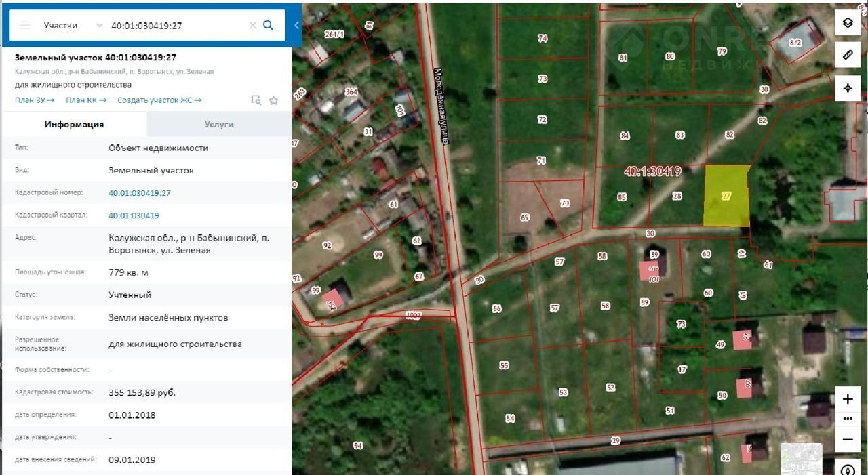
Task: Click the Создать участок ЖС link
Action: click(x=159, y=100)
